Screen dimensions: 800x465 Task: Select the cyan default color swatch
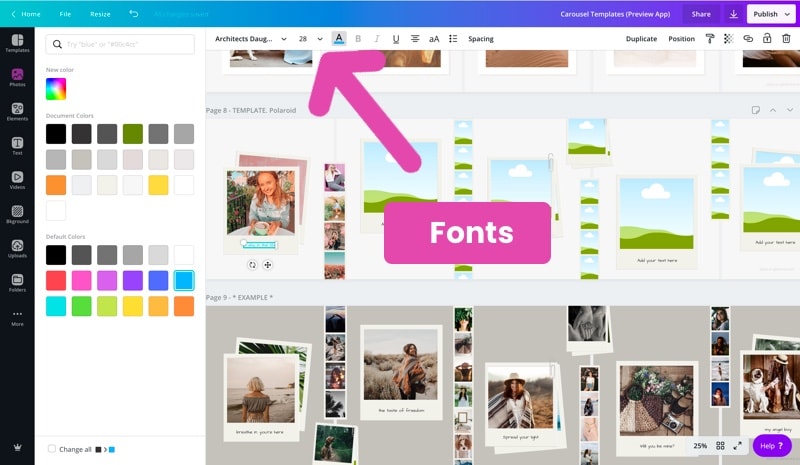[x=56, y=306]
